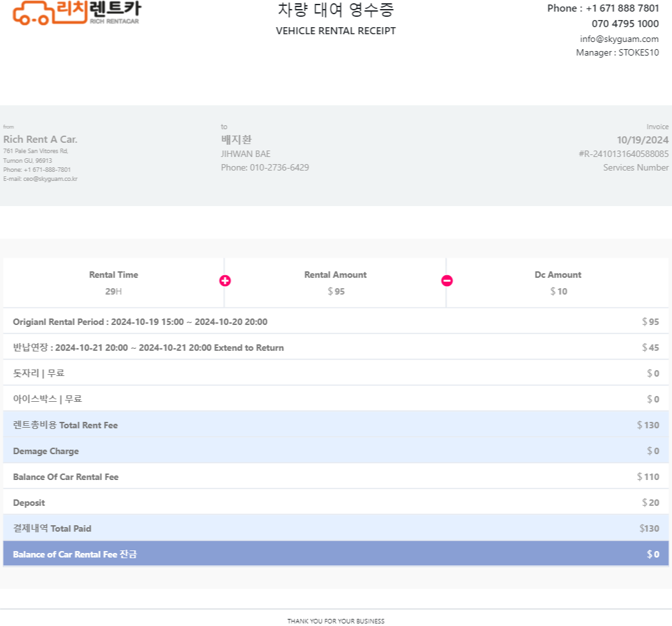Click the Dc Amount $10 cell
672x626 pixels.
click(558, 283)
